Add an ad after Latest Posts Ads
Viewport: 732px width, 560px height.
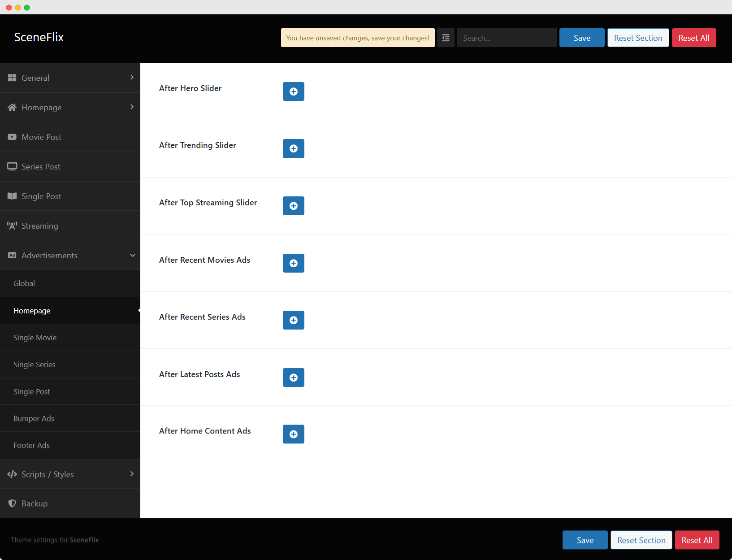click(294, 378)
